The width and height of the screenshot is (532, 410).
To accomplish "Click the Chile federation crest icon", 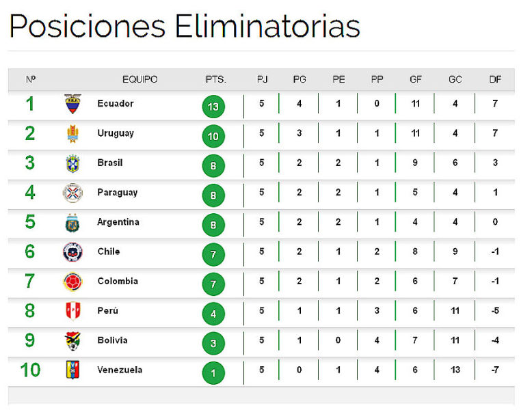I will pyautogui.click(x=72, y=252).
